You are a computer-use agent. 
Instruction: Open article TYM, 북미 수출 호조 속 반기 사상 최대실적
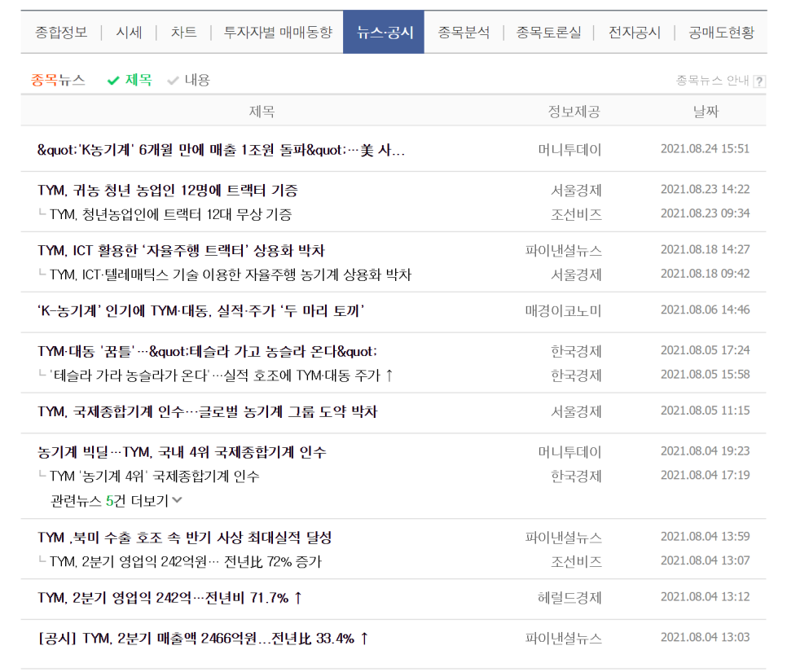[185, 538]
